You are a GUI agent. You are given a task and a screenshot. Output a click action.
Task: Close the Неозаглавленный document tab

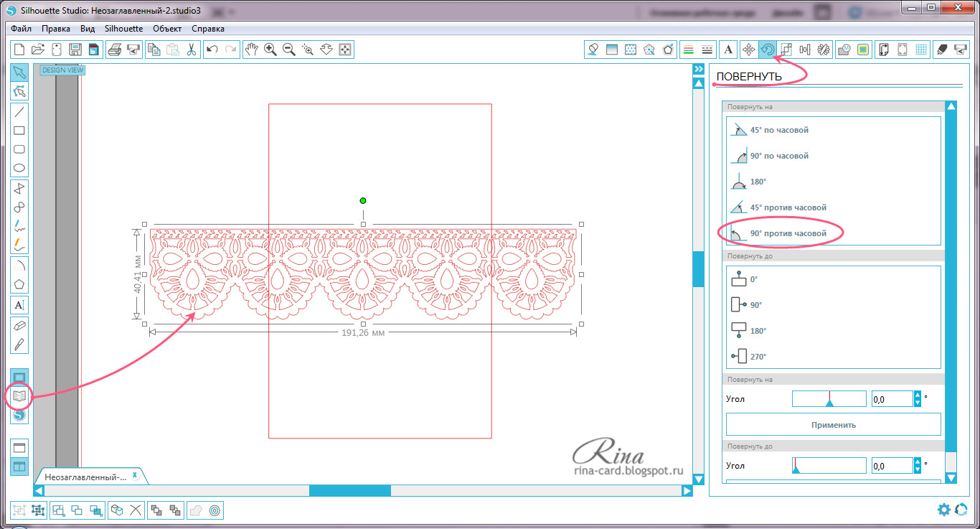(135, 475)
